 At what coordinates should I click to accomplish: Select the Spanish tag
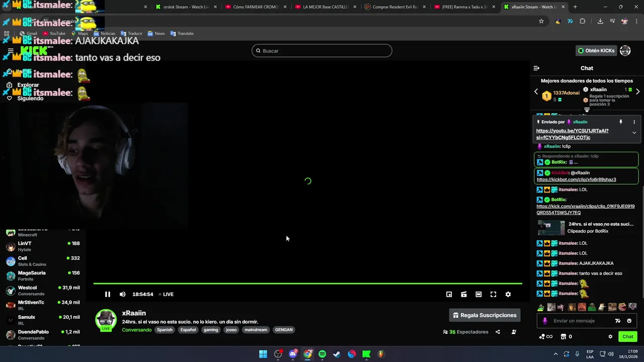(x=165, y=330)
